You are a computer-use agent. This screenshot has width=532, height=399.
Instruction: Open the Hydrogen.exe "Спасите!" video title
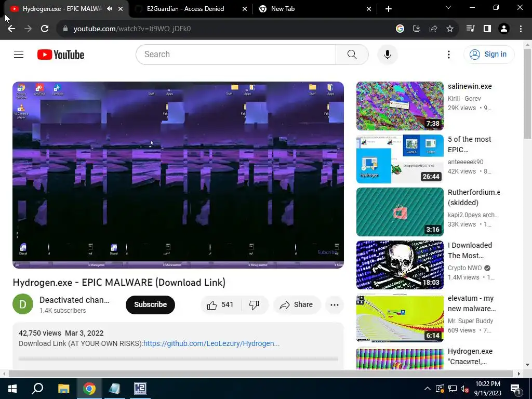(x=470, y=356)
